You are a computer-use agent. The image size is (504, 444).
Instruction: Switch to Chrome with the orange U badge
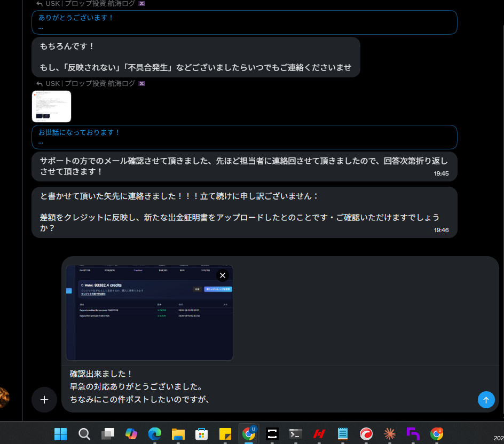(x=437, y=434)
